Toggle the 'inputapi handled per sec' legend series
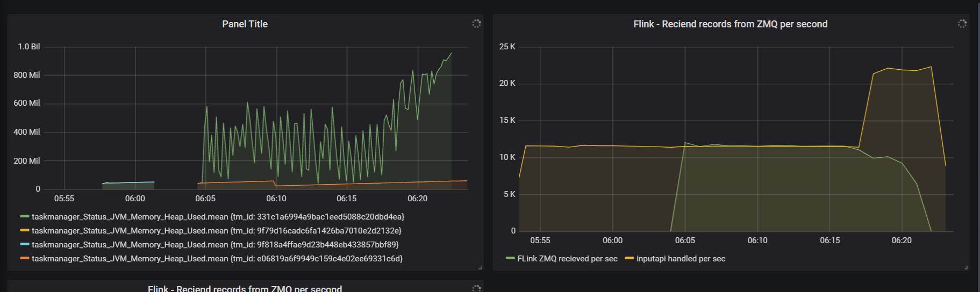The height and width of the screenshot is (292, 980). [x=681, y=259]
